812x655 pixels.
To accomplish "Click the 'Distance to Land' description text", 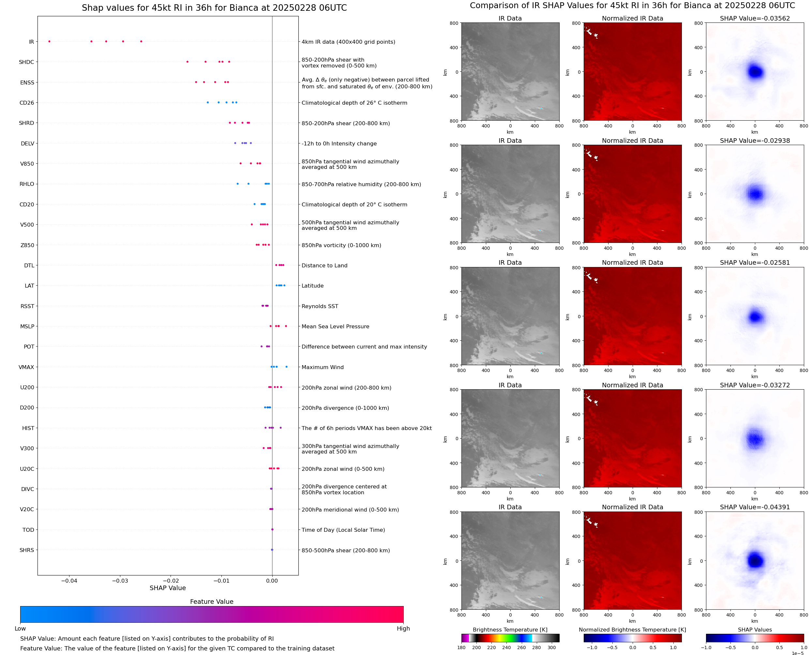I will [x=324, y=266].
